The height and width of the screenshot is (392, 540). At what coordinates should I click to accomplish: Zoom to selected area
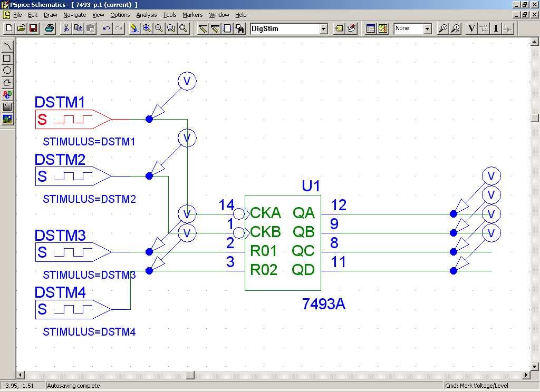click(x=171, y=28)
